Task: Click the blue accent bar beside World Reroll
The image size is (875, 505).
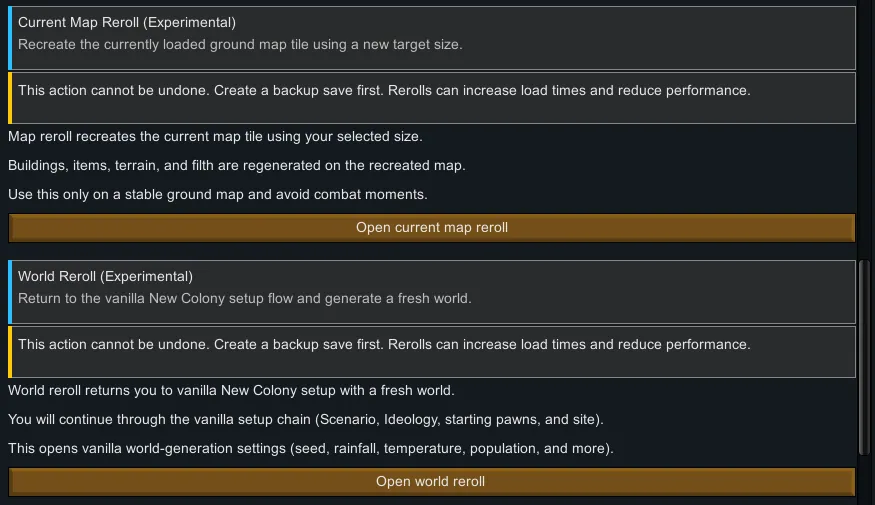Action: pos(10,291)
